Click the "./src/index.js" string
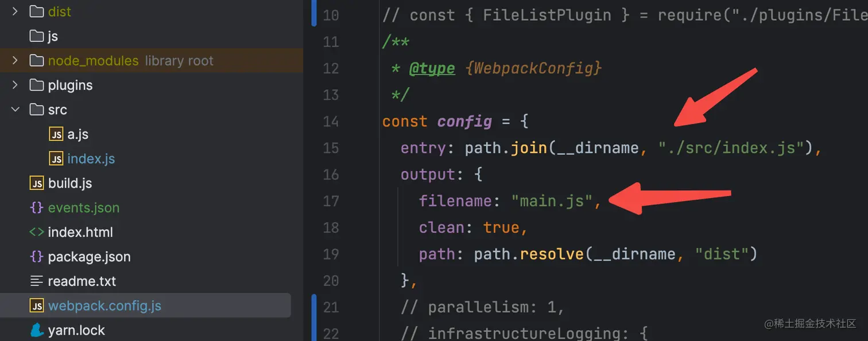 [730, 148]
